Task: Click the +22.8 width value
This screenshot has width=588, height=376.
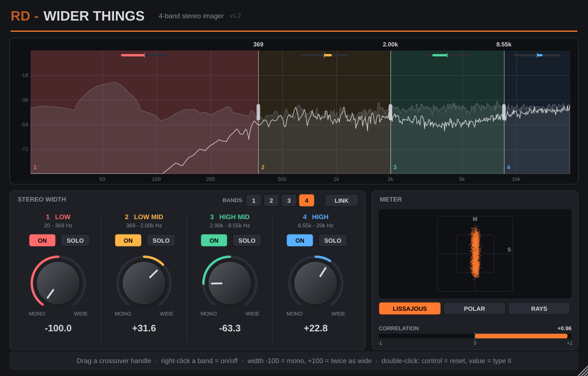Action: click(316, 328)
